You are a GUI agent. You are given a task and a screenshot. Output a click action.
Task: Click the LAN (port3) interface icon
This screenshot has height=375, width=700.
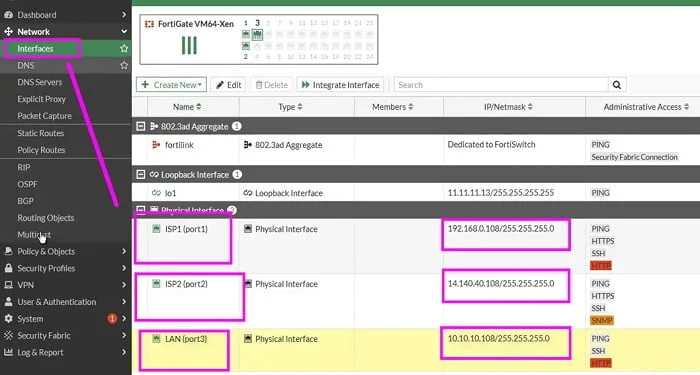coord(156,338)
